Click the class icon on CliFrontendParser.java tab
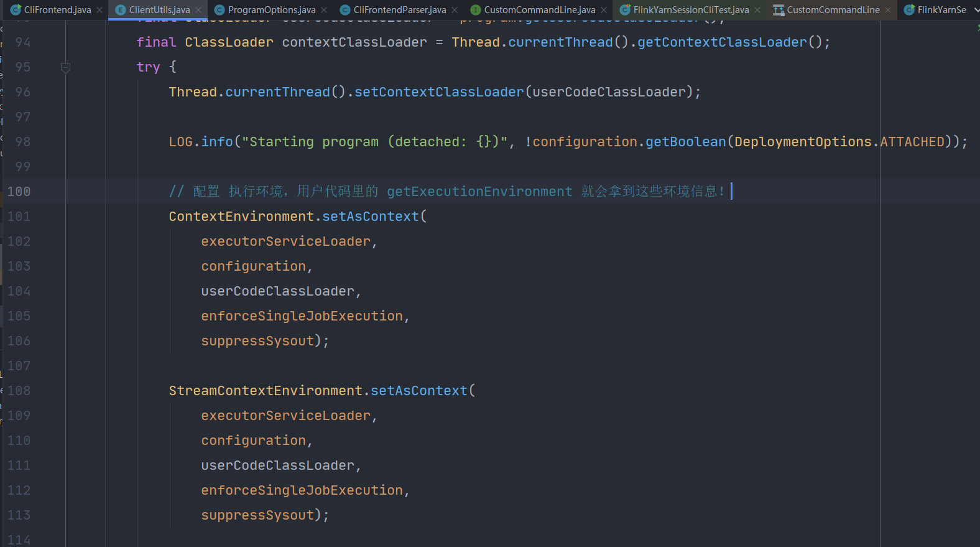Image resolution: width=980 pixels, height=547 pixels. point(345,10)
